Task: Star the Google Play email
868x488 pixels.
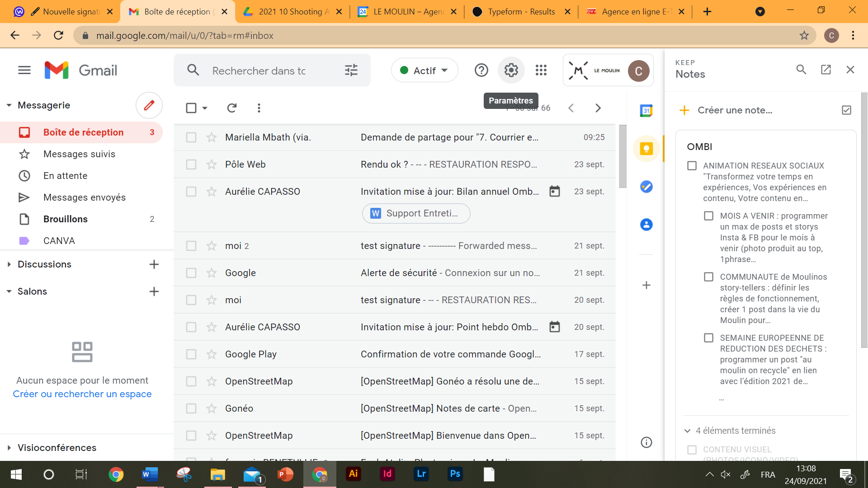Action: point(212,354)
